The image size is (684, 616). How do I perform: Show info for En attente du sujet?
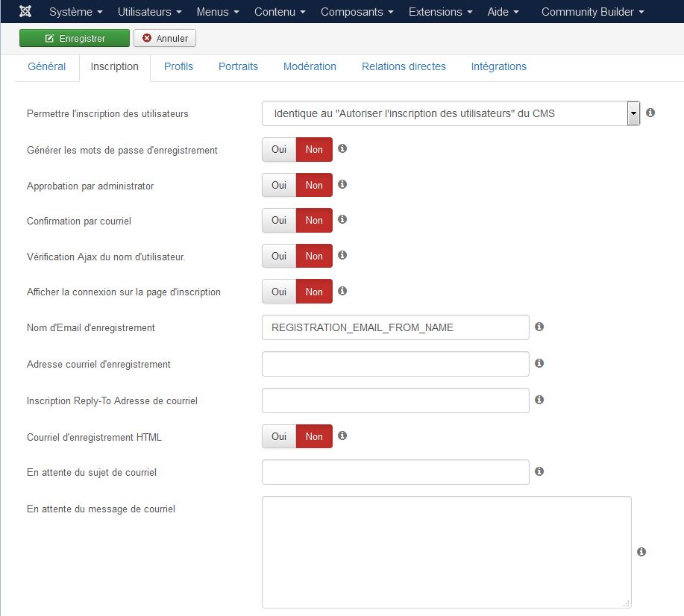tap(539, 471)
